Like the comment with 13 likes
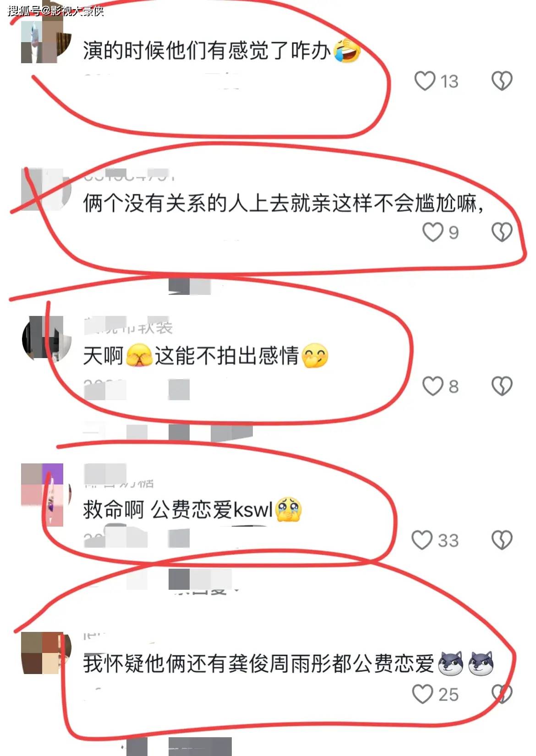The height and width of the screenshot is (756, 536). click(x=425, y=81)
